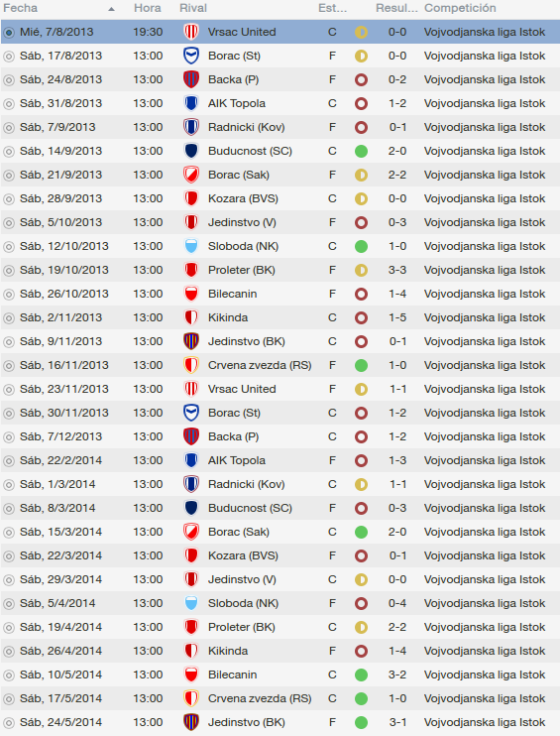Click the green win indicator for Buducnost (SC) 2-0

pos(361,151)
